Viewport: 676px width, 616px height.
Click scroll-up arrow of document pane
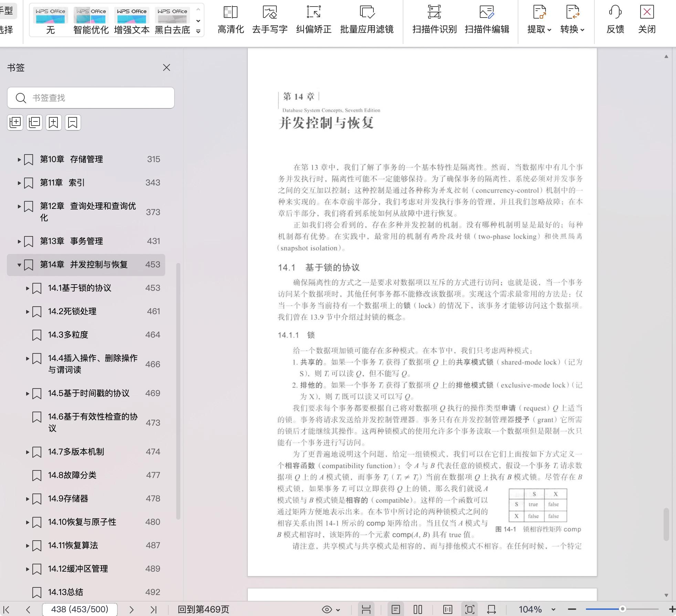tap(666, 56)
